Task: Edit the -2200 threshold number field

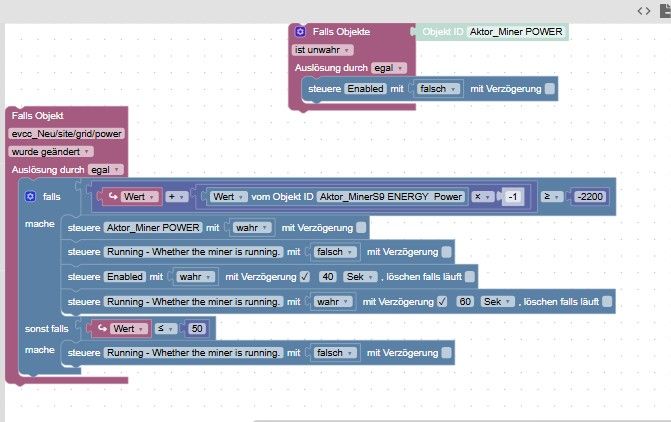Action: click(x=590, y=196)
